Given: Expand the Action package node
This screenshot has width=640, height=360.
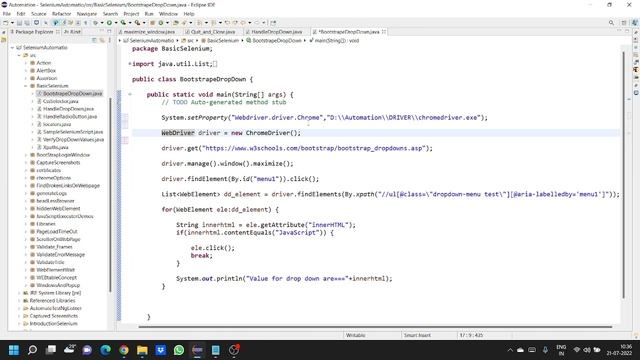Looking at the screenshot, I should coord(25,63).
